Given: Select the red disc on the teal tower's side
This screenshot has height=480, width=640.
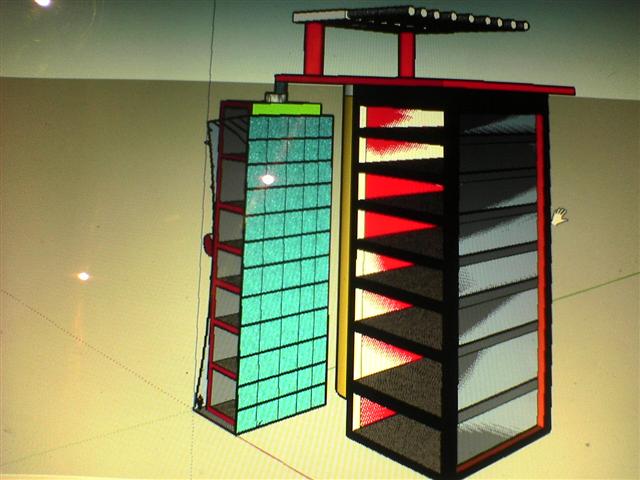Looking at the screenshot, I should coord(208,242).
